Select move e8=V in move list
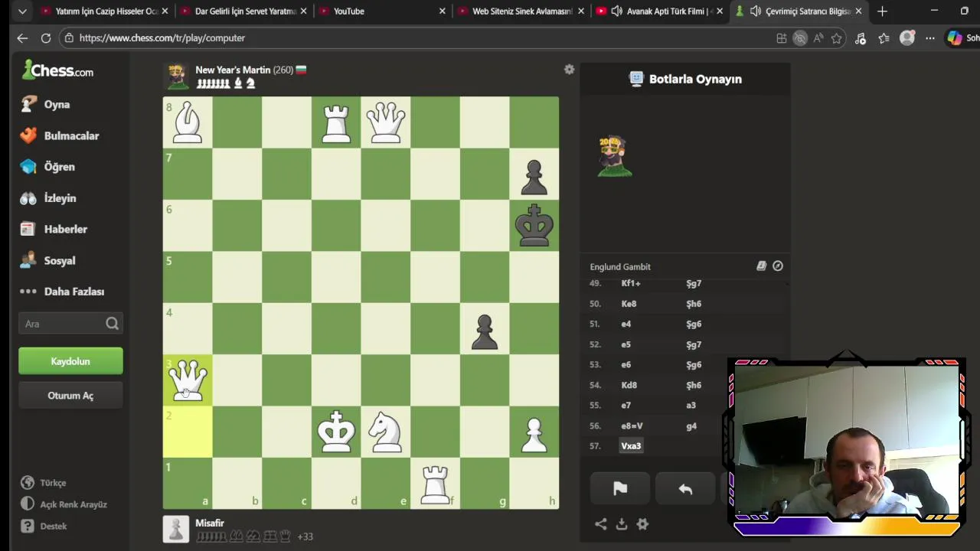 point(632,425)
